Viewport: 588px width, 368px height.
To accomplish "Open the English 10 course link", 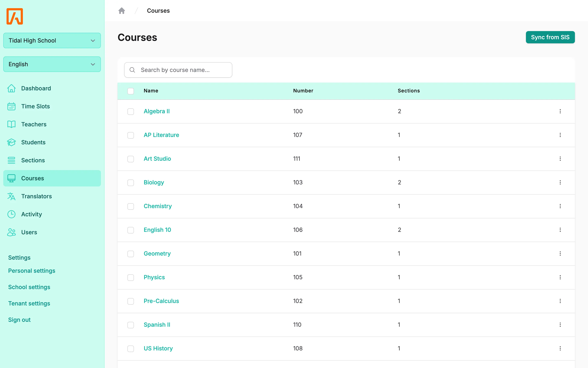I will (x=157, y=230).
